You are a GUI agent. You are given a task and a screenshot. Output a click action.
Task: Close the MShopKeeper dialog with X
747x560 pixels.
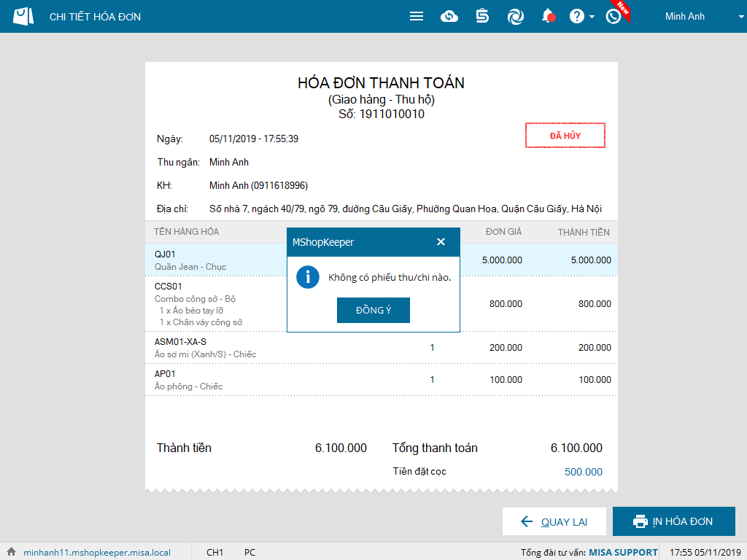[x=441, y=242]
